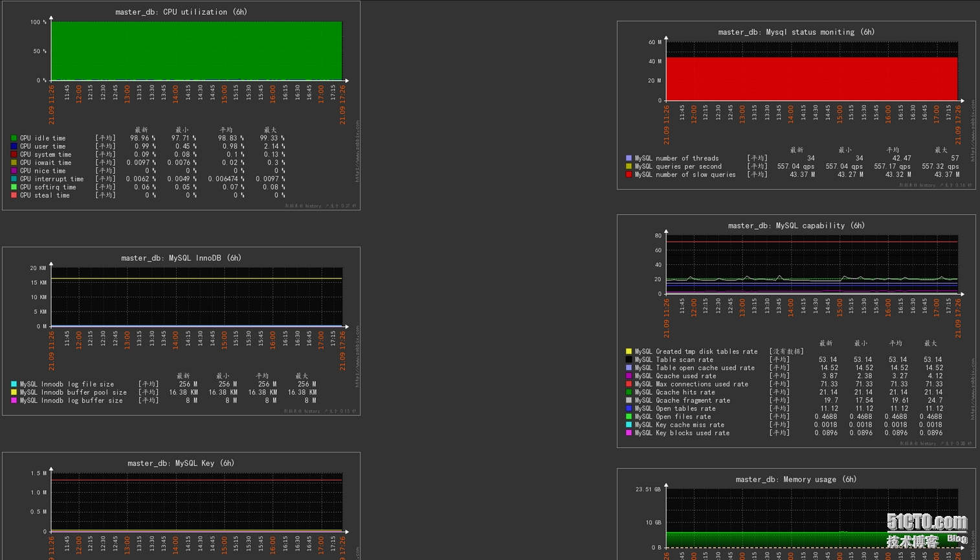Toggle the MySQL number of slow queries series

click(x=629, y=175)
